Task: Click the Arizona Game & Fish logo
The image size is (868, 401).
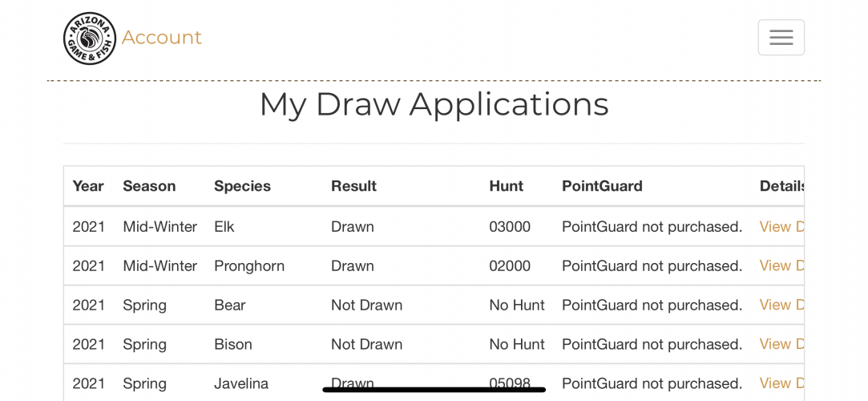Action: (x=90, y=38)
